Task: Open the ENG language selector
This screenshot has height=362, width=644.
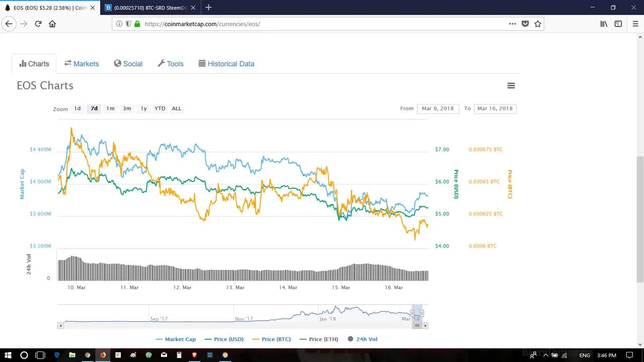Action: point(585,355)
